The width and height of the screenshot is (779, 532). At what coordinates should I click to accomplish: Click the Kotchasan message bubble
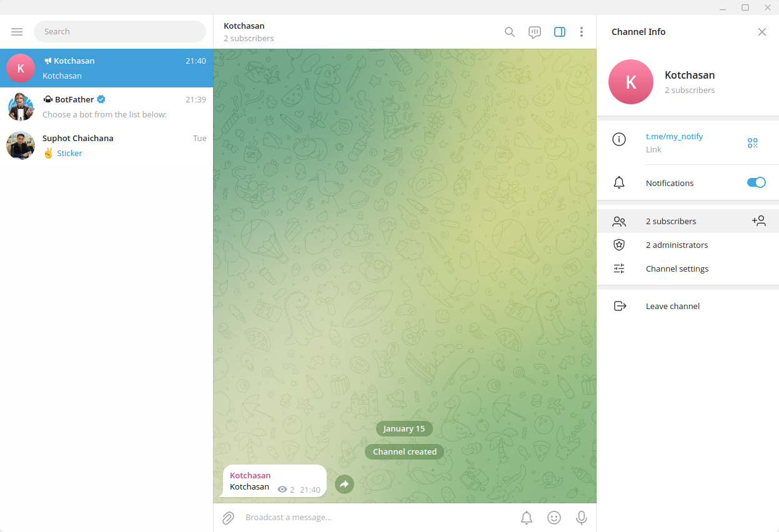(x=274, y=481)
